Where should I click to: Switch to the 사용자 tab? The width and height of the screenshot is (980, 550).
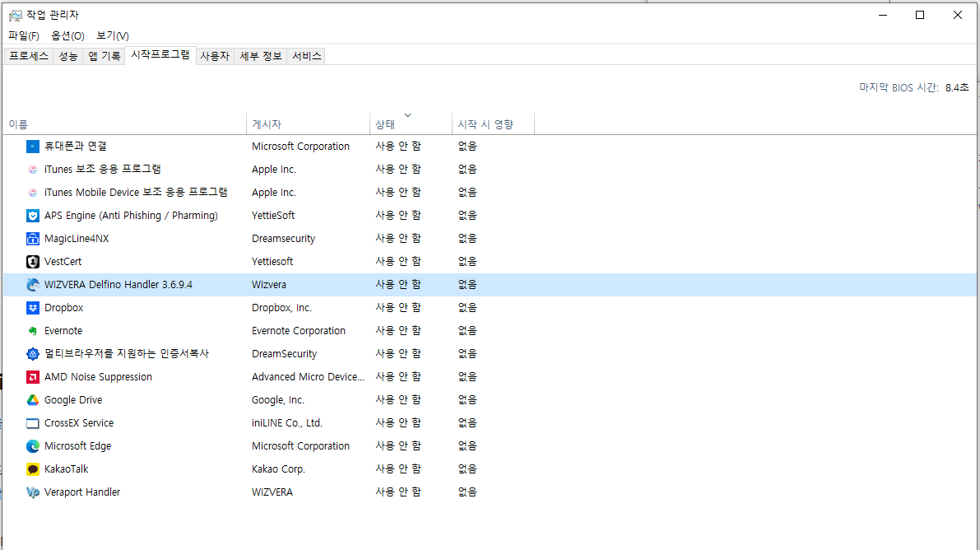(215, 56)
